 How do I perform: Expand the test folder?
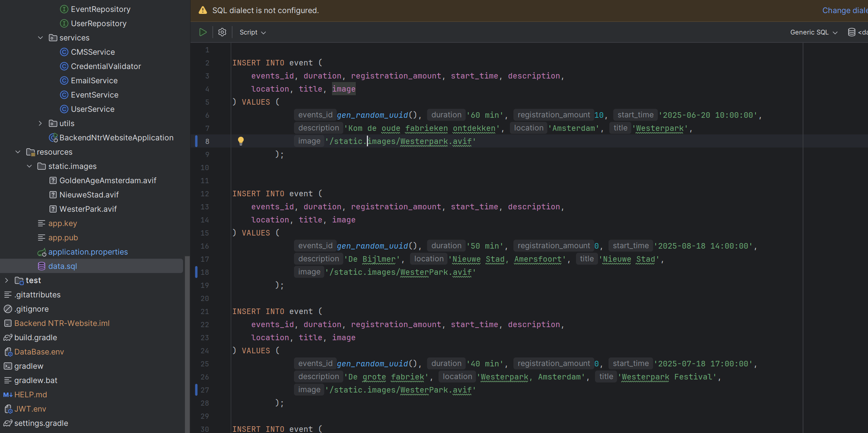click(x=6, y=280)
